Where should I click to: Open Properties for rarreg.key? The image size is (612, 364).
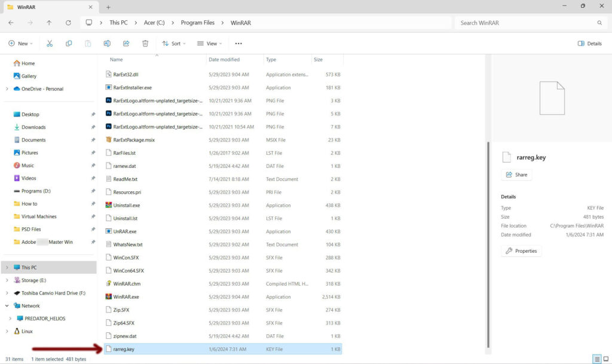(x=521, y=251)
